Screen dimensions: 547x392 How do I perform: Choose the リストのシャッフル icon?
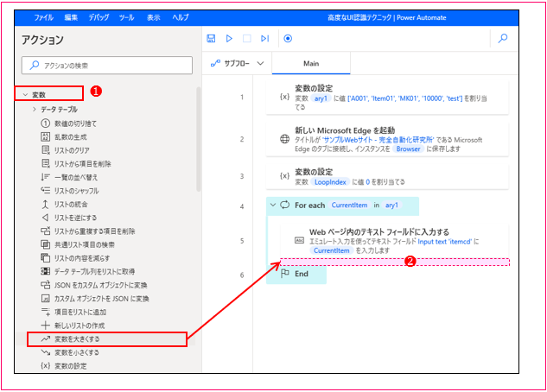coord(45,191)
